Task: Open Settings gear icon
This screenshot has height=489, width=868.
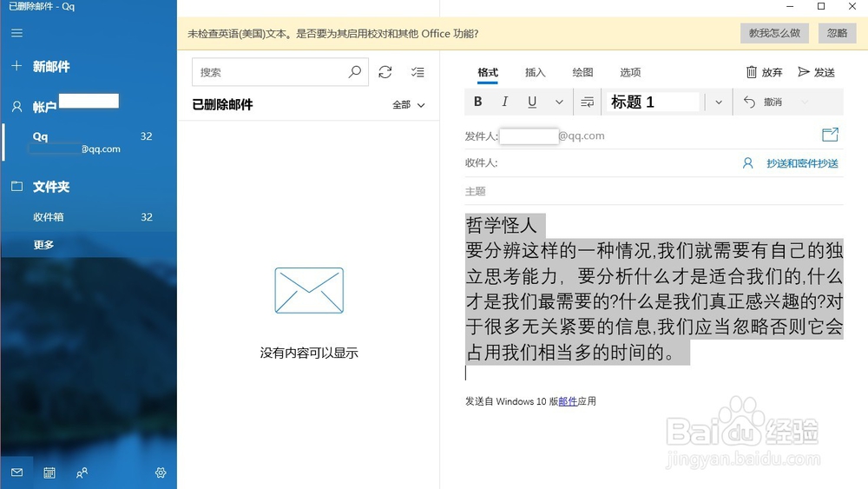Action: [161, 472]
